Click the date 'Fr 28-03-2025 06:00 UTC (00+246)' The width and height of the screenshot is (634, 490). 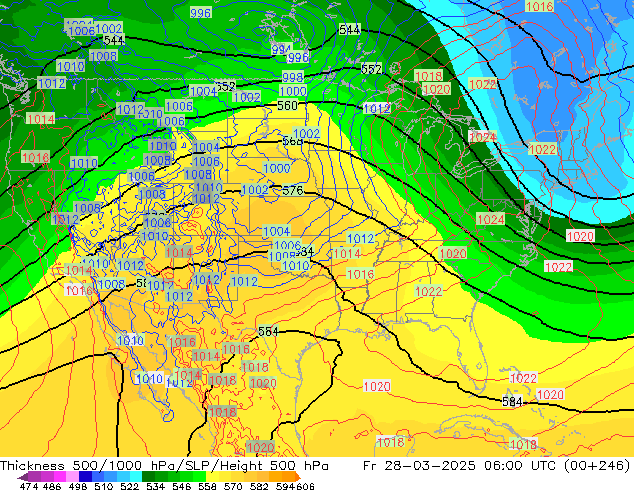496,465
